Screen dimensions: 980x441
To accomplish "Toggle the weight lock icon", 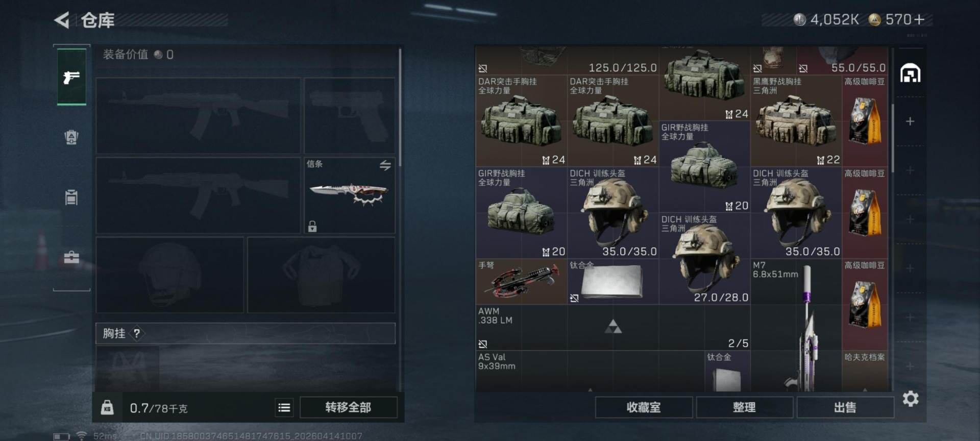I will click(107, 407).
